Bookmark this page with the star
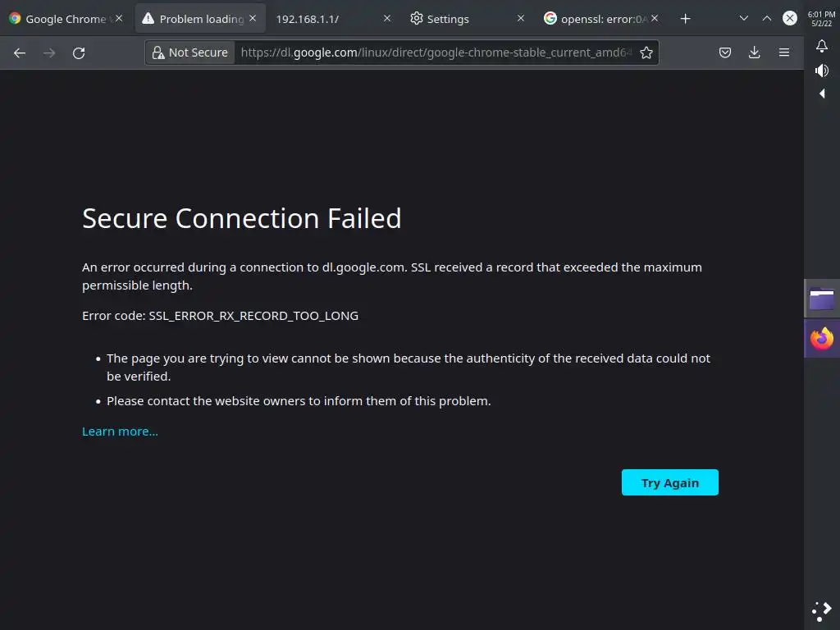Viewport: 840px width, 630px height. (x=646, y=52)
